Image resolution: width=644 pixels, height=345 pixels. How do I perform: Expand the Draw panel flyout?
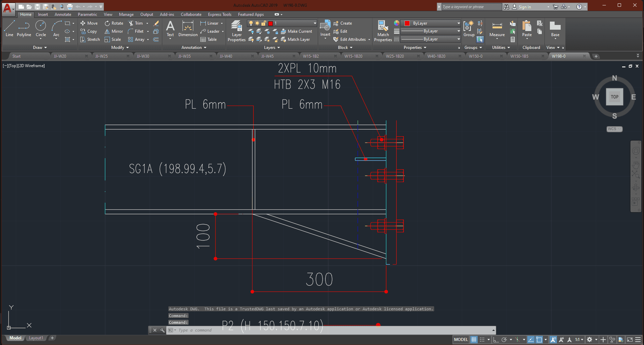pos(40,48)
